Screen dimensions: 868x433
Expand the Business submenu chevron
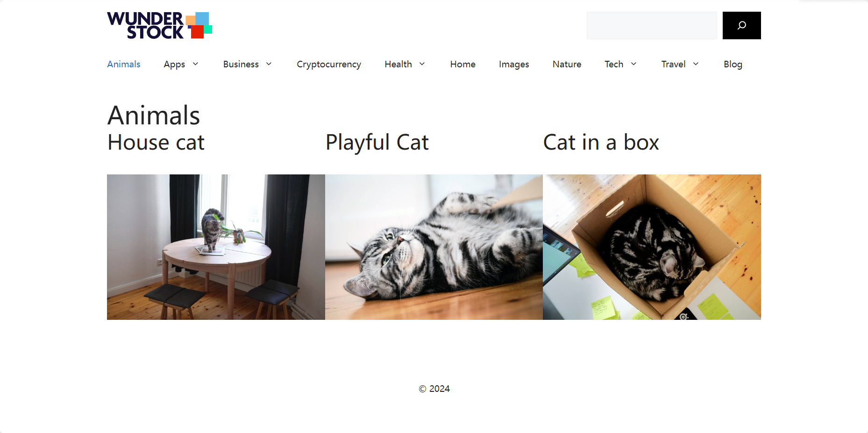pos(269,64)
